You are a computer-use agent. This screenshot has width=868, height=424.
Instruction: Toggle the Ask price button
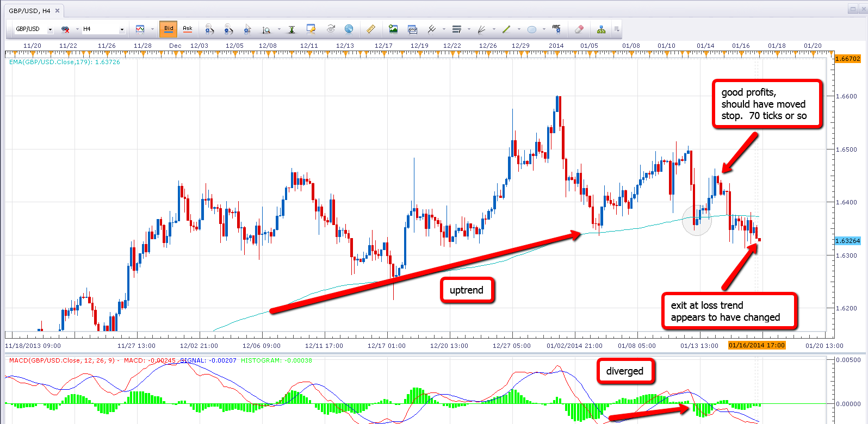pyautogui.click(x=188, y=29)
